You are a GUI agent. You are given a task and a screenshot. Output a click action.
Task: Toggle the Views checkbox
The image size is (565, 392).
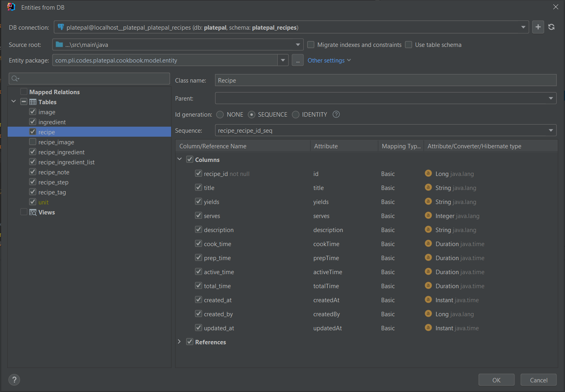(24, 212)
